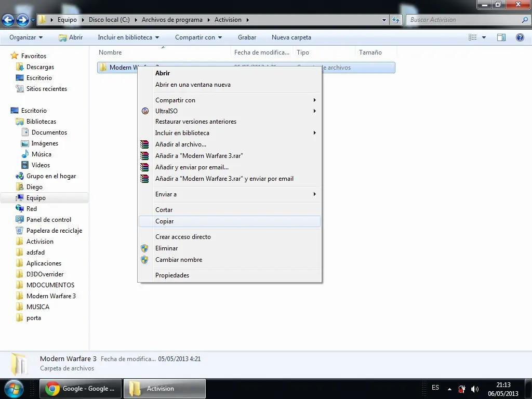Screen dimensions: 532x399
Task: Click the Descargas folder icon in sidebar
Action: coord(20,67)
